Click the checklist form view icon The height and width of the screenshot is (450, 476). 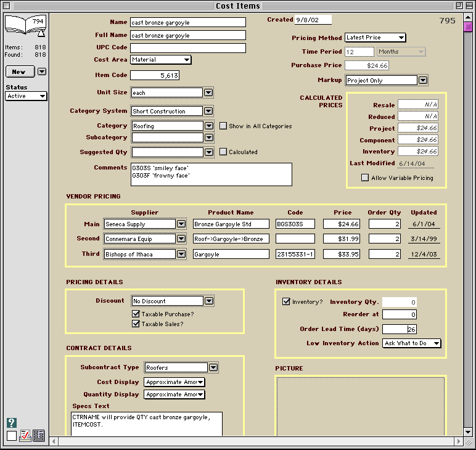25,435
